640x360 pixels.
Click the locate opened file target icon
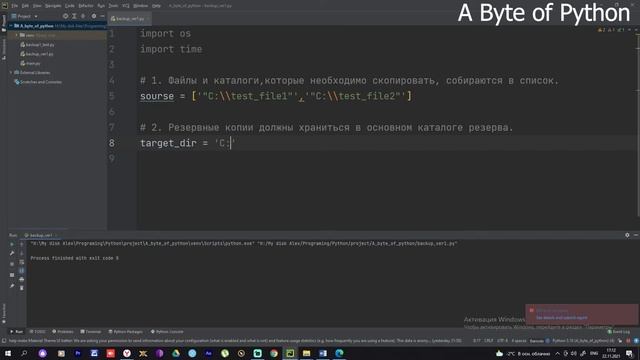click(x=65, y=16)
